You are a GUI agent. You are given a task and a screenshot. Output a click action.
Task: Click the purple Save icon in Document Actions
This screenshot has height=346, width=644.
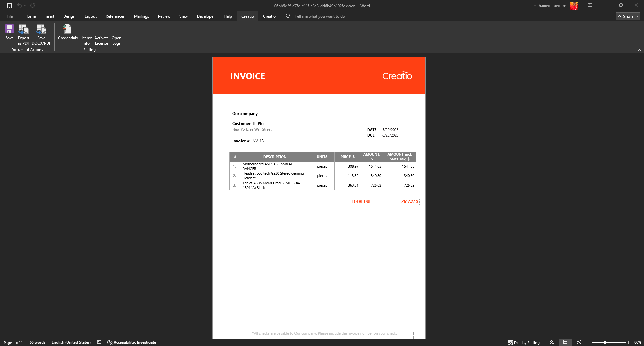[x=9, y=29]
